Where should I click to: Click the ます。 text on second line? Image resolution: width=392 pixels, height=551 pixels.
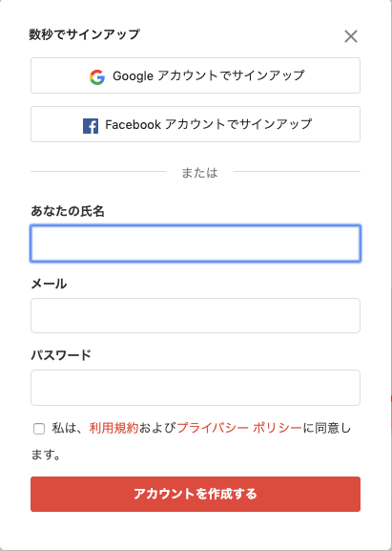click(x=46, y=455)
